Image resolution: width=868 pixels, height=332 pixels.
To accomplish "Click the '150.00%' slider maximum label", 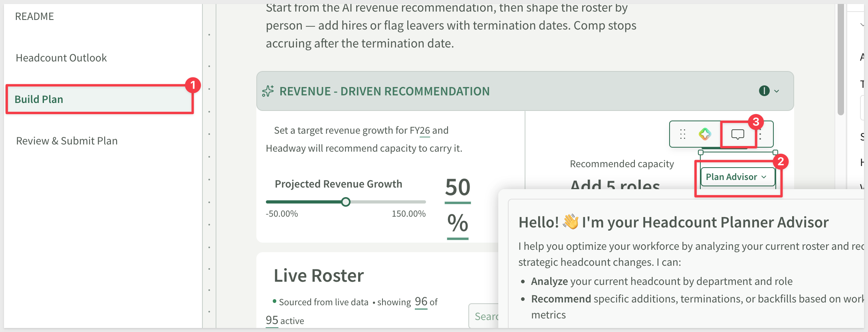I will pyautogui.click(x=408, y=213).
